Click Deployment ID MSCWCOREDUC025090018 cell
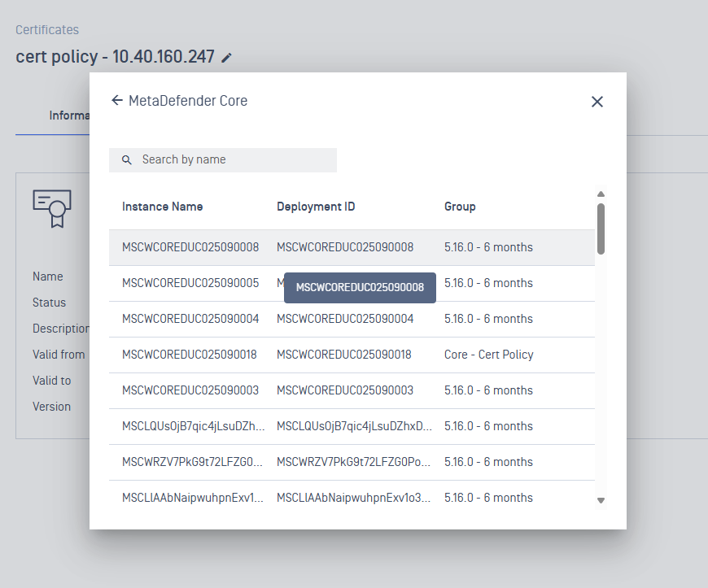Image resolution: width=708 pixels, height=588 pixels. [344, 355]
